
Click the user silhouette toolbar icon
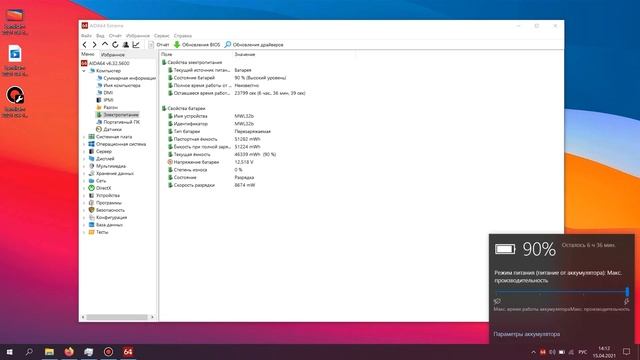coord(126,44)
